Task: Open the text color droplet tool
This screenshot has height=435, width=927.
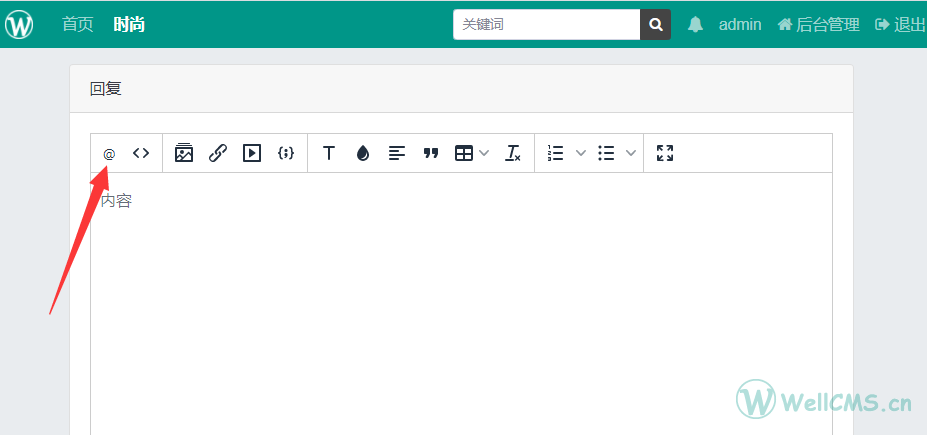Action: [362, 154]
